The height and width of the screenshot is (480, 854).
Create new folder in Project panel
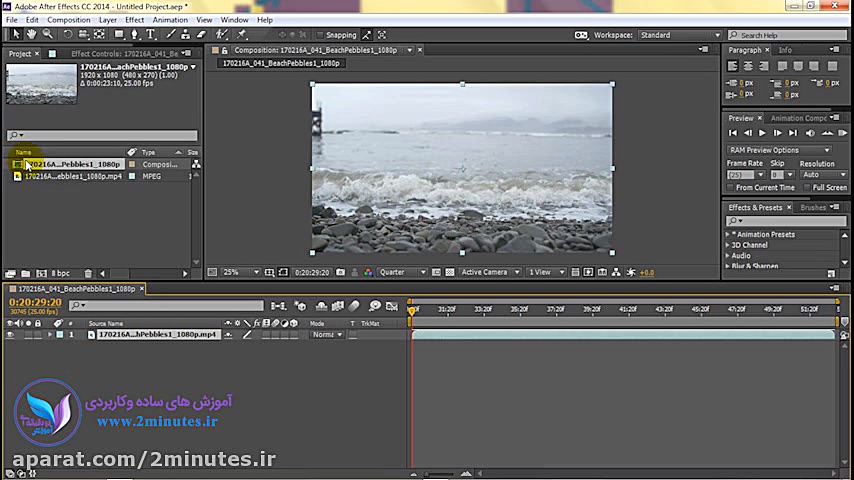click(26, 274)
